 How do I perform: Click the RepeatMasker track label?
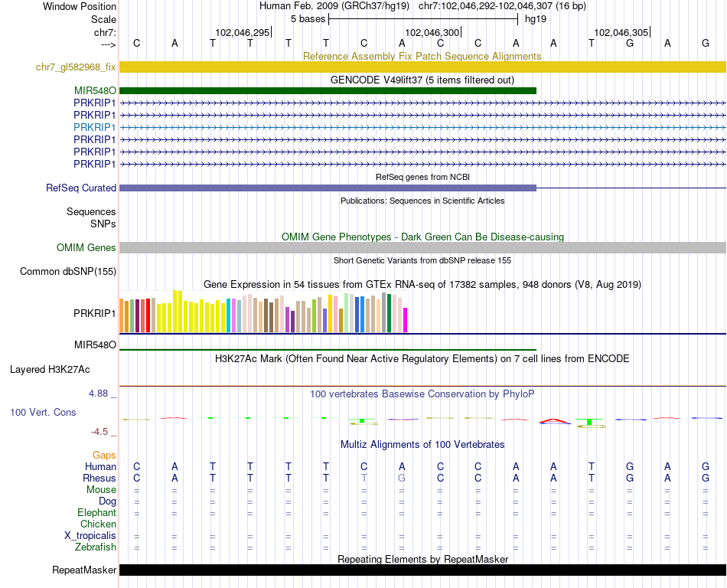click(84, 570)
